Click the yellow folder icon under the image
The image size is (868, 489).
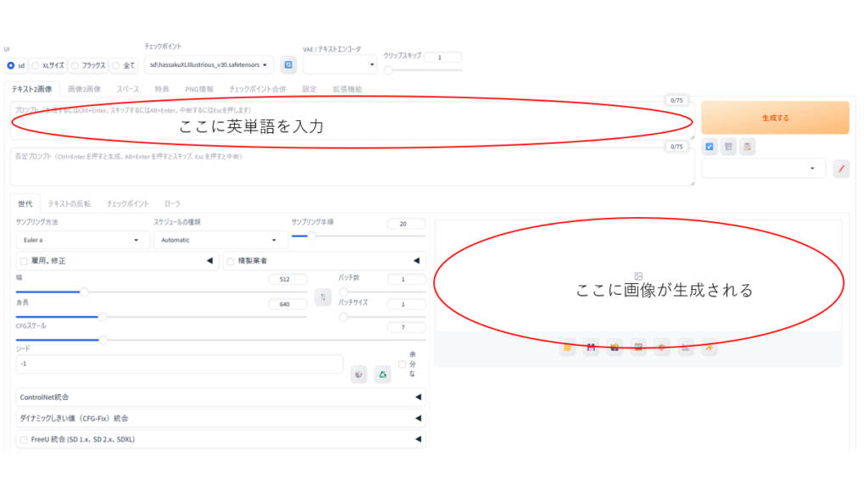[x=567, y=346]
